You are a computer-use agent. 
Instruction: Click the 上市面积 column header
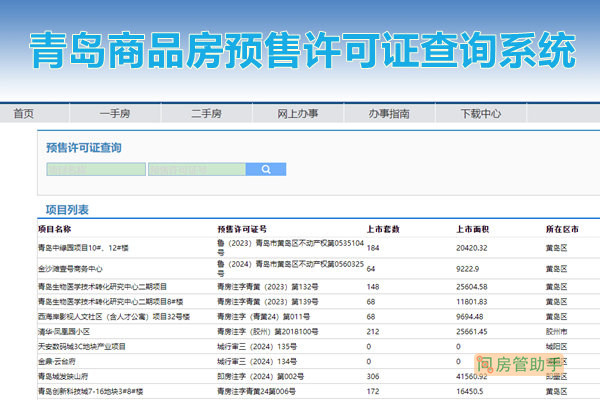473,229
